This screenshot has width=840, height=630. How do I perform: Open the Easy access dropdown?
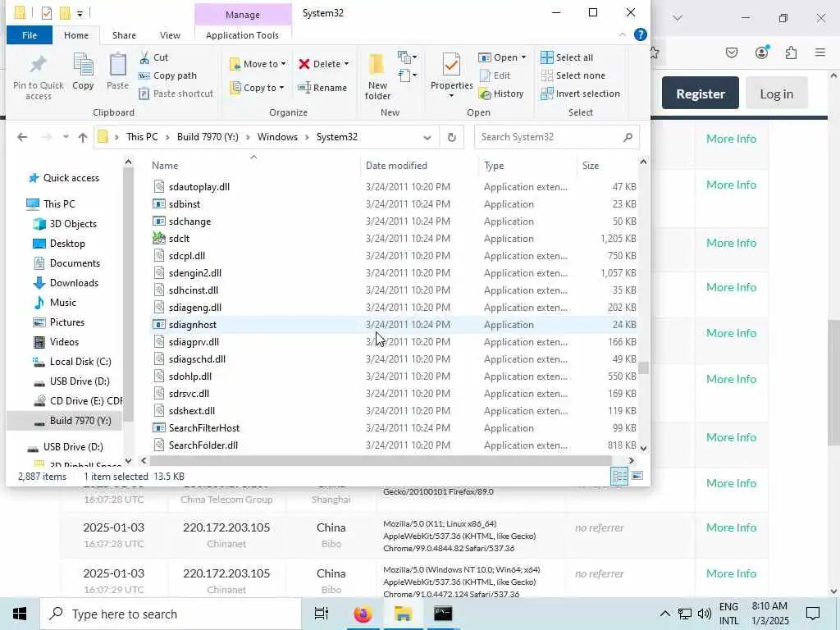[407, 75]
